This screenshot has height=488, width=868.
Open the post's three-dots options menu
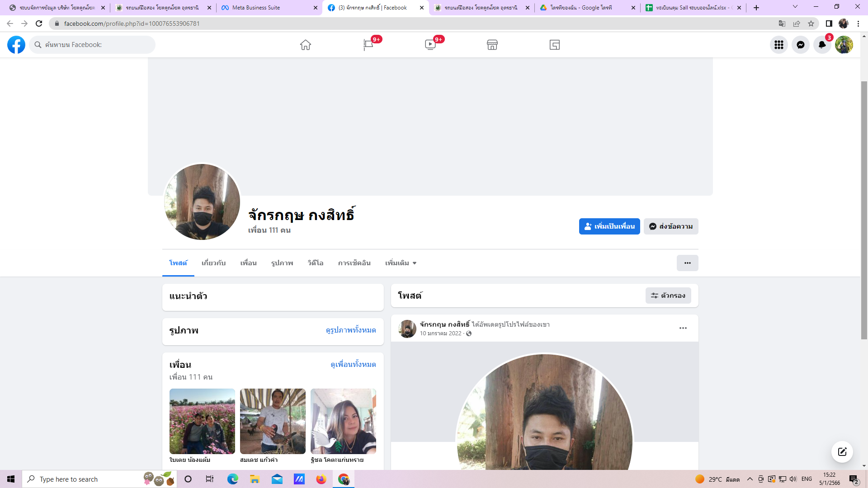[683, 328]
